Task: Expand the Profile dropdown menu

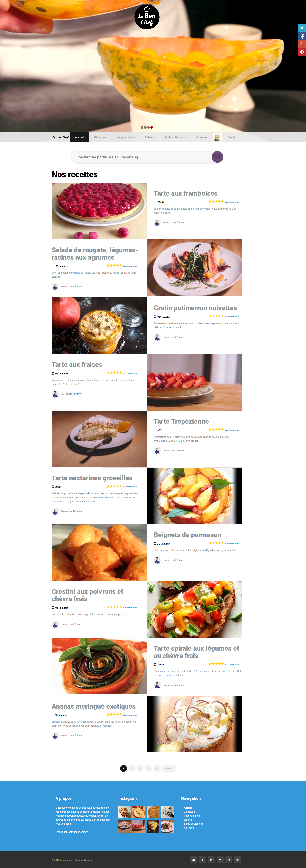Action: click(232, 137)
